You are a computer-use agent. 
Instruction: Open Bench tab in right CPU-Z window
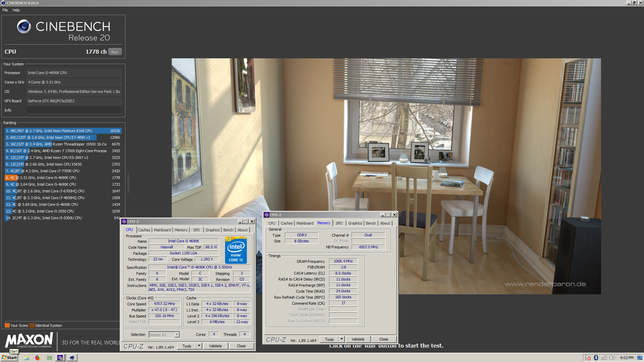371,223
